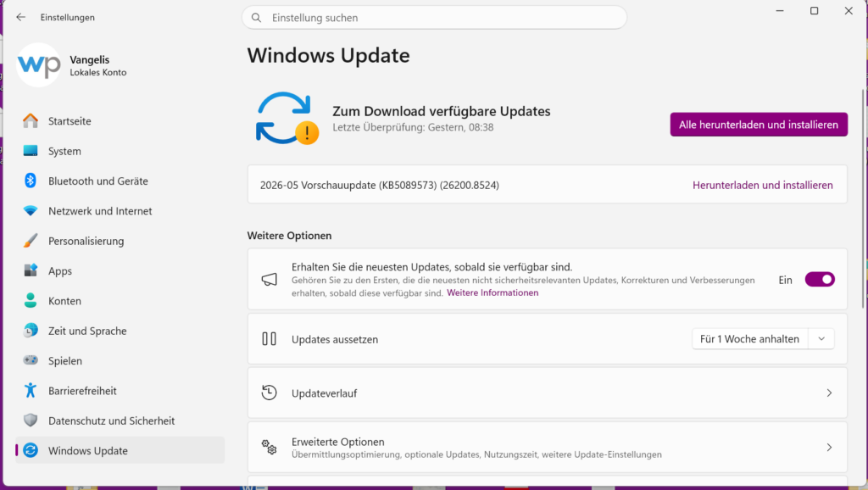Click the pause icon beside Updates aussetzen
The image size is (868, 490).
click(269, 339)
